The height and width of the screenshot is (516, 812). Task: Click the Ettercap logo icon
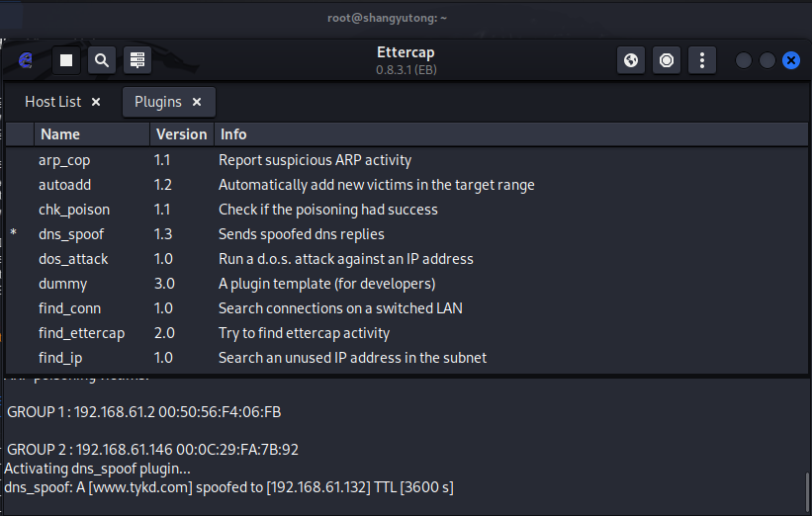coord(26,60)
